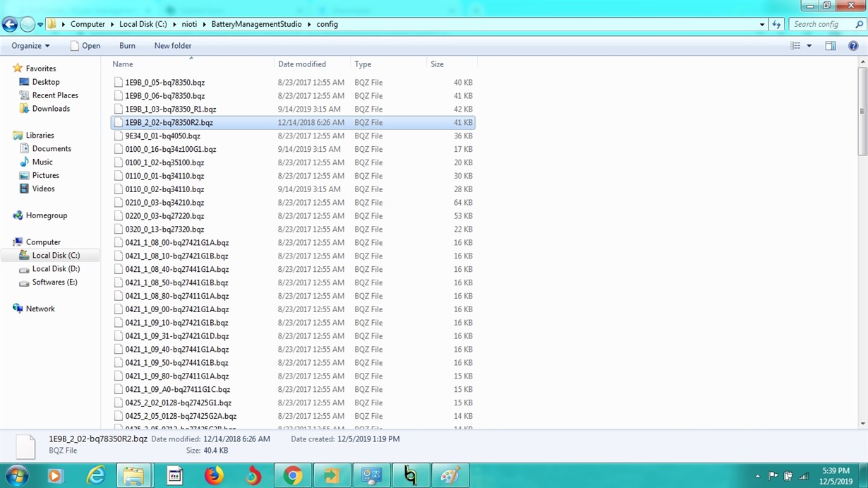The height and width of the screenshot is (488, 868).
Task: Click the New folder button
Action: 173,46
